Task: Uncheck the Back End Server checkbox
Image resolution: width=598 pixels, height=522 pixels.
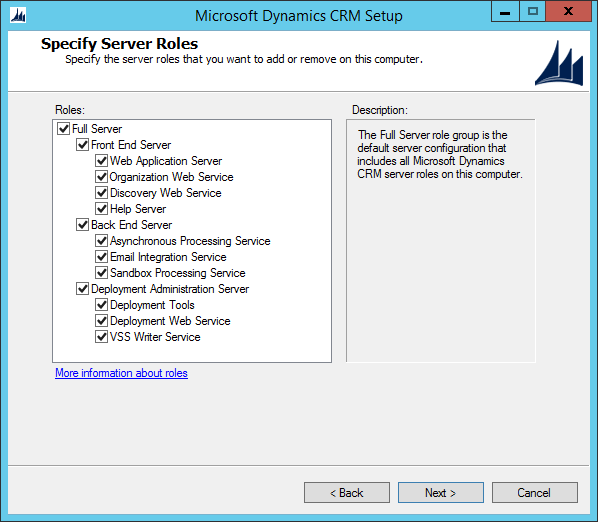Action: (82, 225)
